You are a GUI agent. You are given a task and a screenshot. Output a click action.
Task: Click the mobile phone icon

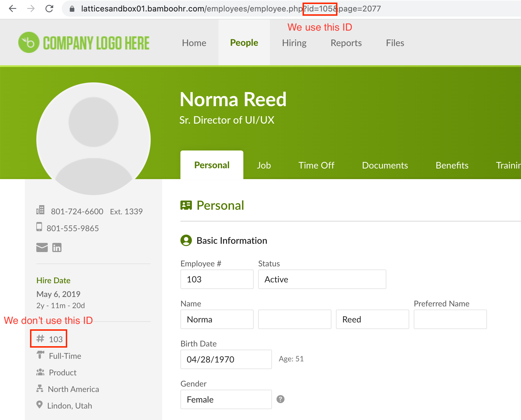(39, 227)
